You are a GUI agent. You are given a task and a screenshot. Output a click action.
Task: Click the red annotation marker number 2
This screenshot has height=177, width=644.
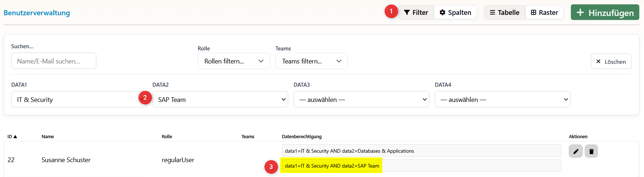(145, 98)
